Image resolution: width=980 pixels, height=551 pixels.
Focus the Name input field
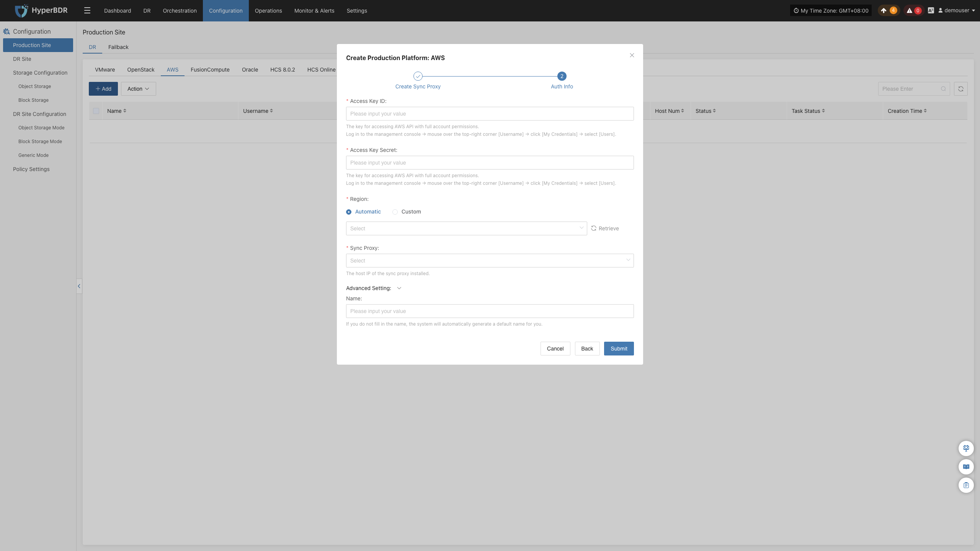point(490,311)
